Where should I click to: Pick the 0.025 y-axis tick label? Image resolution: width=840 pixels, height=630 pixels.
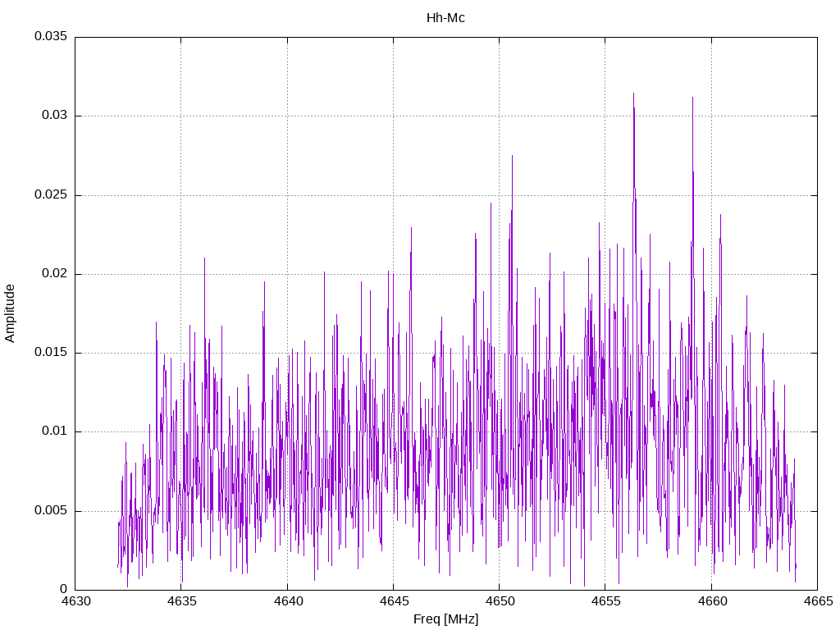point(50,195)
